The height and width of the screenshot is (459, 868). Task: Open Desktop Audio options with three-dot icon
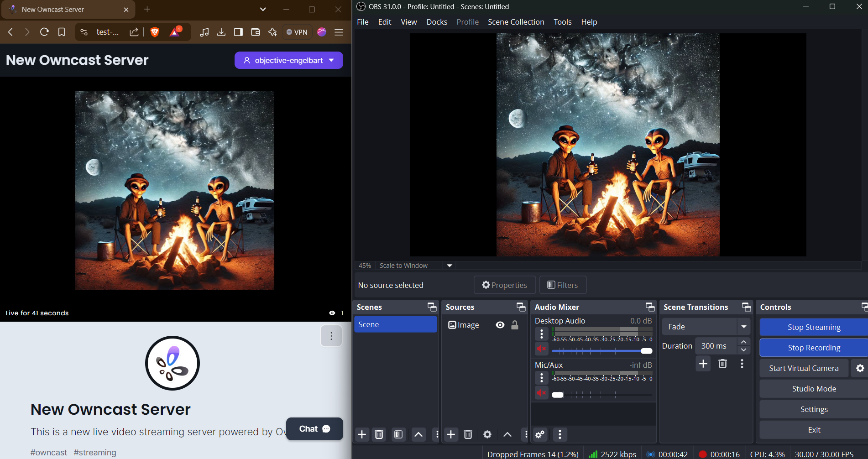pos(541,334)
